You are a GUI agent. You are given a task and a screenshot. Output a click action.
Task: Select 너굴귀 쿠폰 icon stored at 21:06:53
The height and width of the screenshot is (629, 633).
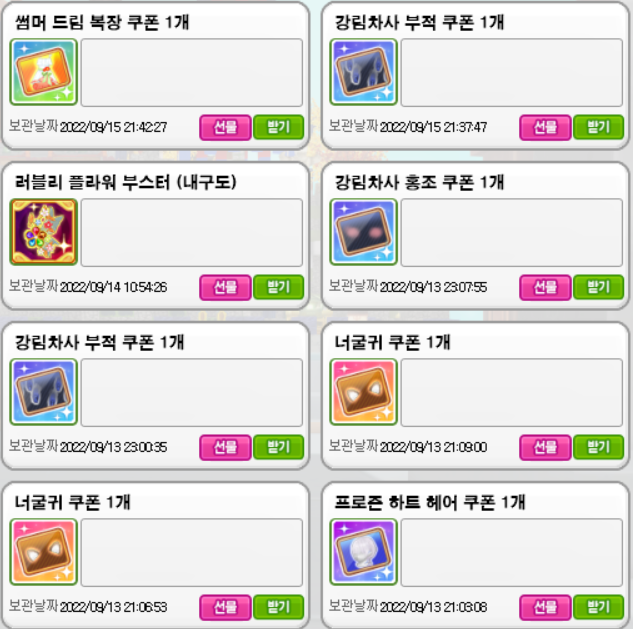point(44,552)
